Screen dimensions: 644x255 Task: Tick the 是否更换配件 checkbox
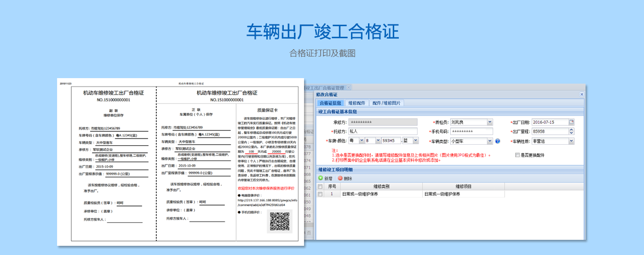click(x=517, y=155)
